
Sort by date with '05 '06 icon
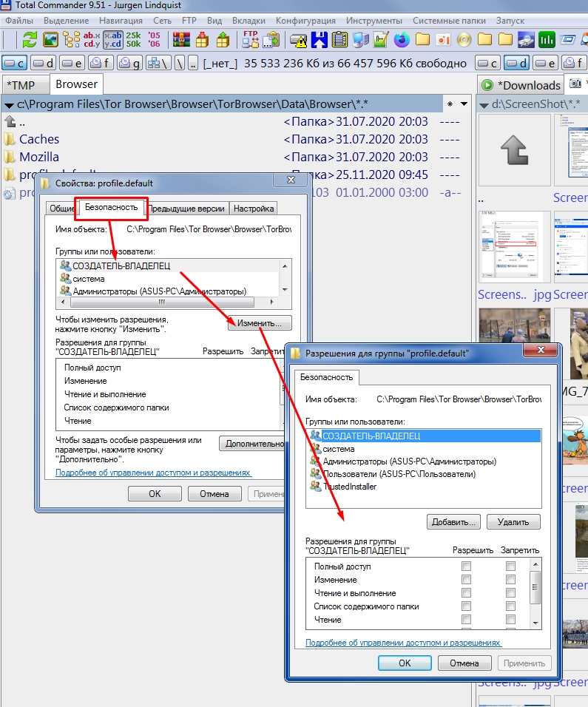click(x=155, y=40)
